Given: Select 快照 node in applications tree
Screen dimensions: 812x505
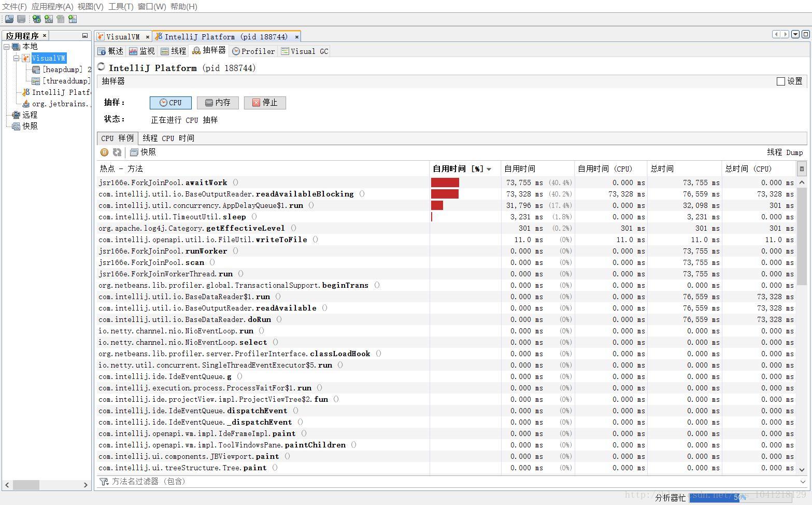Looking at the screenshot, I should pos(24,126).
